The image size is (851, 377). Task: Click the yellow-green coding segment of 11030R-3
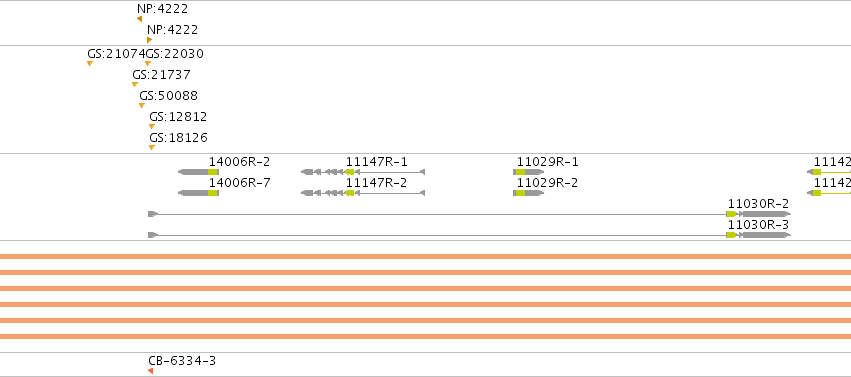tap(731, 235)
